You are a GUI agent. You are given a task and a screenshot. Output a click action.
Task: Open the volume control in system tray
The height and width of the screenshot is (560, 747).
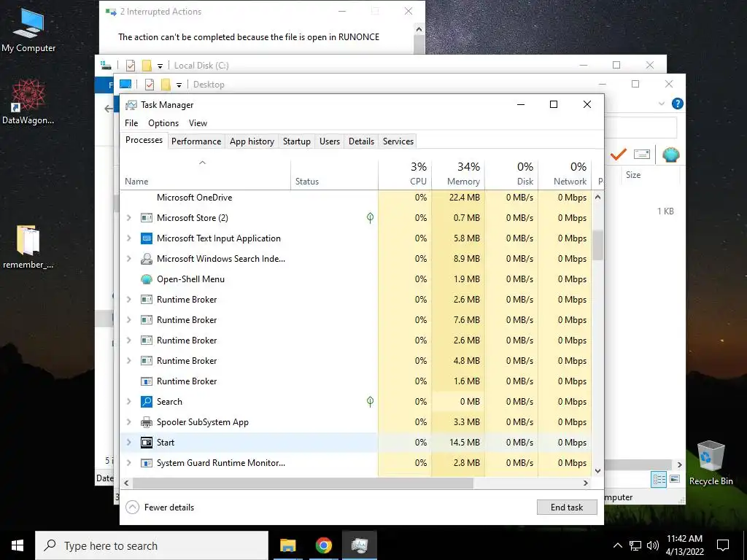tap(653, 545)
